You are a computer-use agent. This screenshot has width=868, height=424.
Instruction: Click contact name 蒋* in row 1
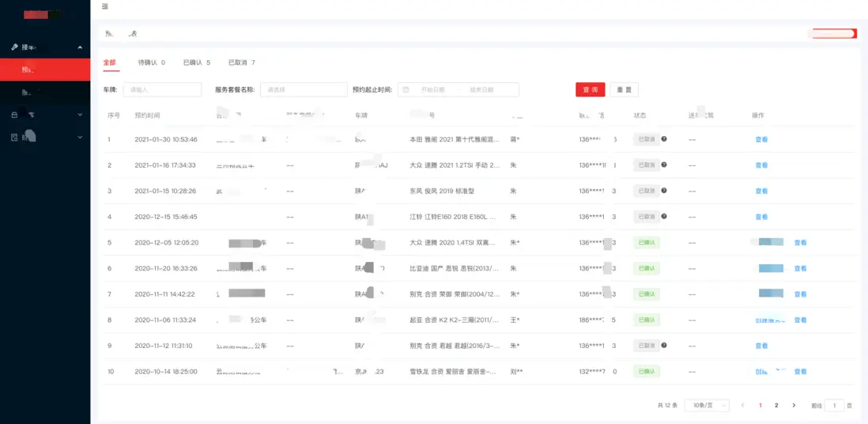coord(515,139)
